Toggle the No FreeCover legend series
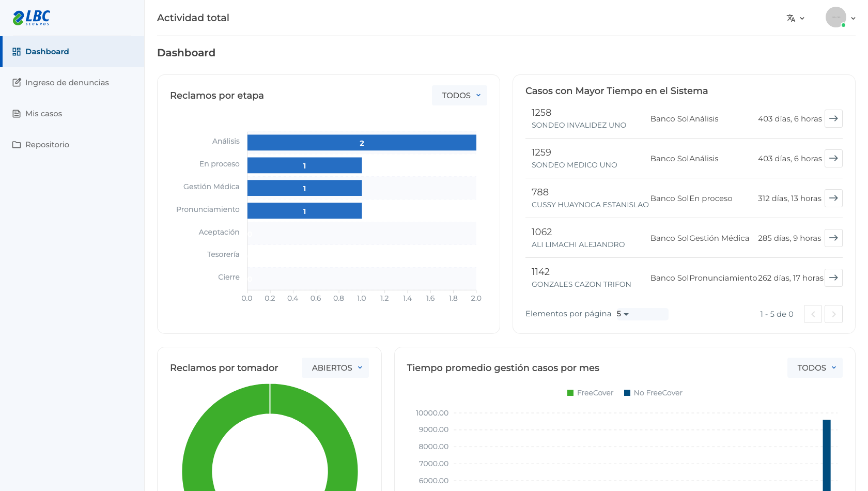This screenshot has width=868, height=491. click(653, 393)
